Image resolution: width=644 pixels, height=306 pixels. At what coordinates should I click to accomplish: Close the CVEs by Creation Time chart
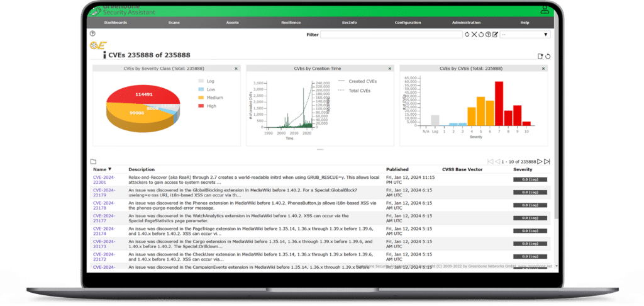[x=390, y=69]
